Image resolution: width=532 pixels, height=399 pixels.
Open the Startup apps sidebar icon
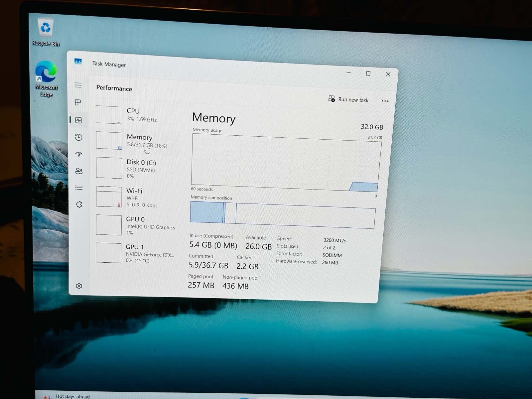pos(79,154)
